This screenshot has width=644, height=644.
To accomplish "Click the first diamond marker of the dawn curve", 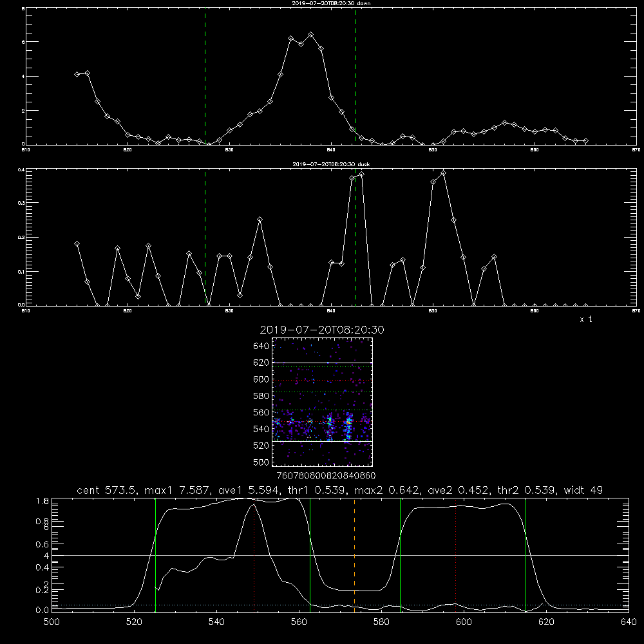I will [77, 74].
